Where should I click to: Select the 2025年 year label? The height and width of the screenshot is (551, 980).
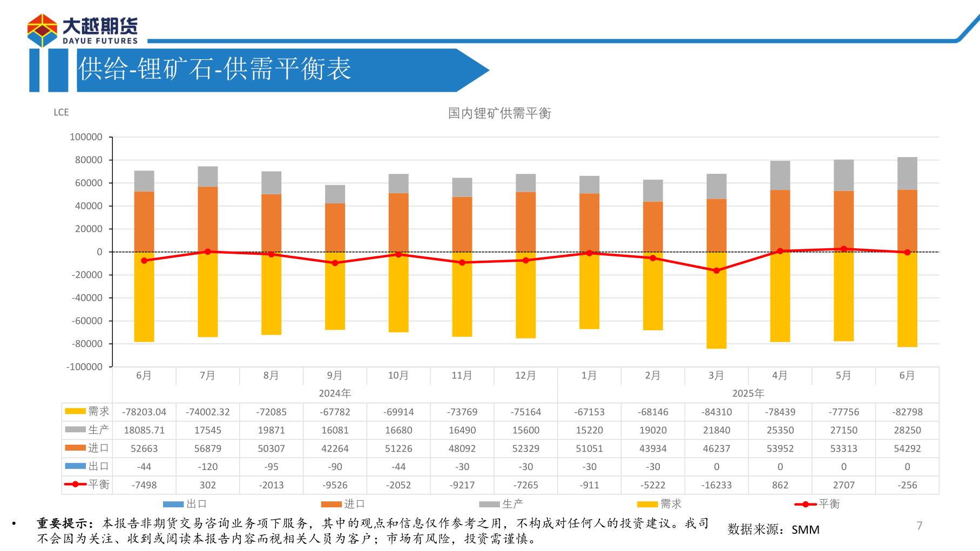(x=748, y=393)
